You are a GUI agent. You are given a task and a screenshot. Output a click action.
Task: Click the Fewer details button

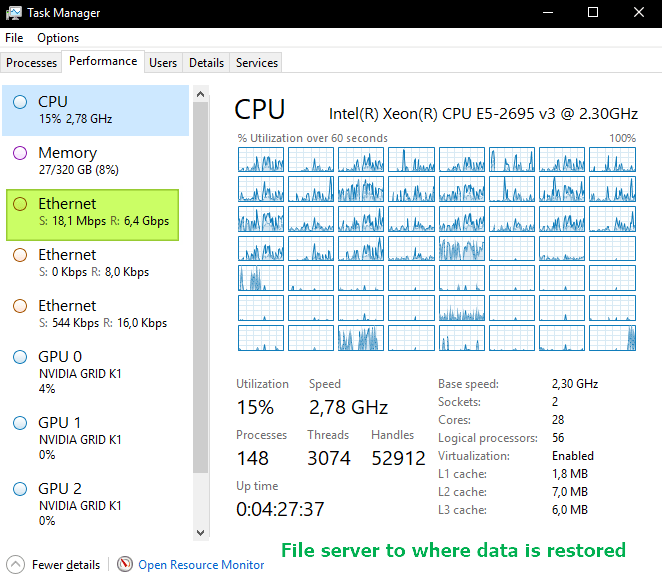point(54,564)
